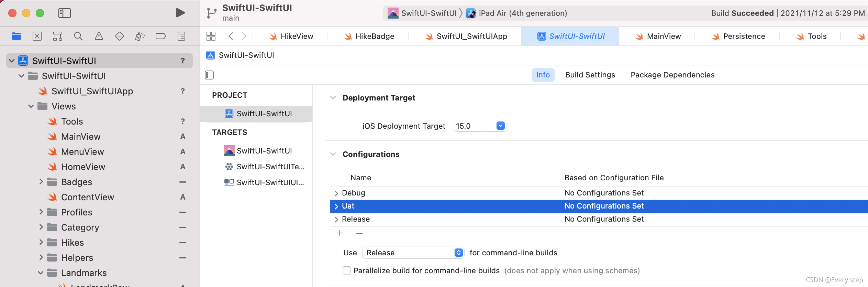The height and width of the screenshot is (287, 868).
Task: Select the SwiftUI-SwiftUI app target
Action: point(258,151)
